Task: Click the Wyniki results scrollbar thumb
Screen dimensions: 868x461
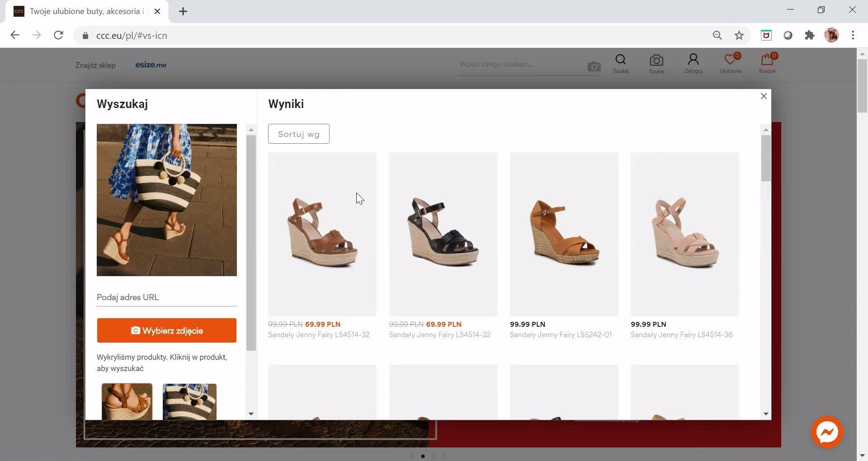Action: [x=766, y=158]
